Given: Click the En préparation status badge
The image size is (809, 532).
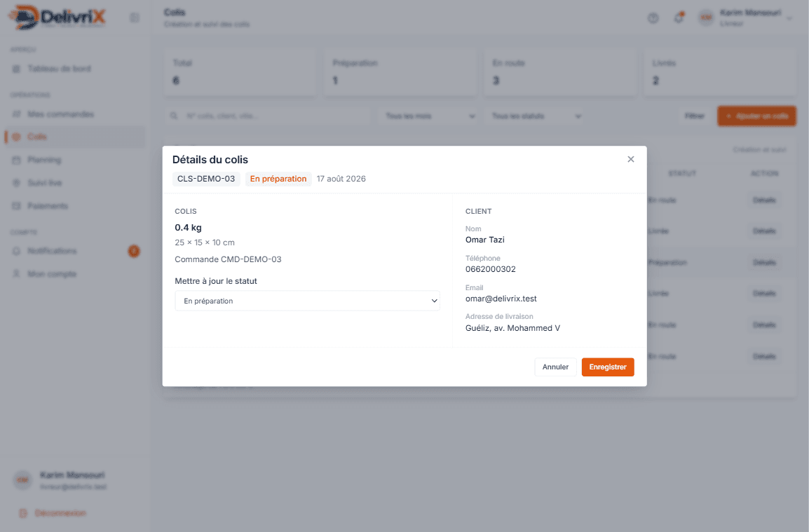Looking at the screenshot, I should click(x=278, y=179).
